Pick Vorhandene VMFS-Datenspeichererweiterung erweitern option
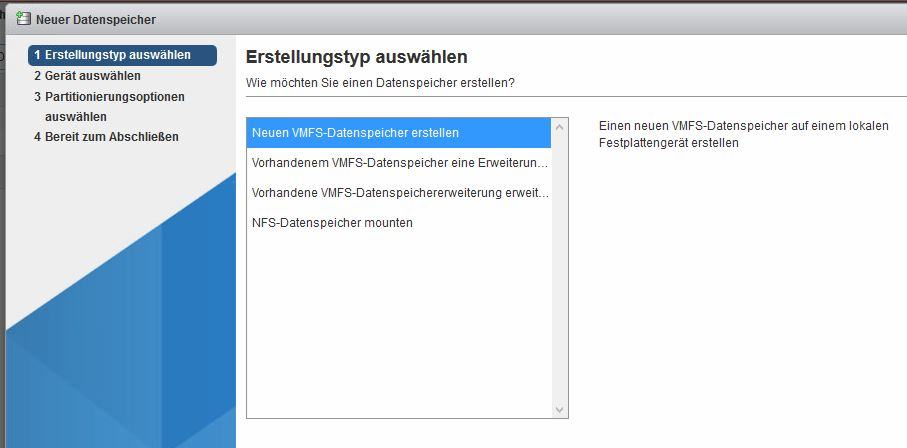The image size is (907, 448). point(399,193)
